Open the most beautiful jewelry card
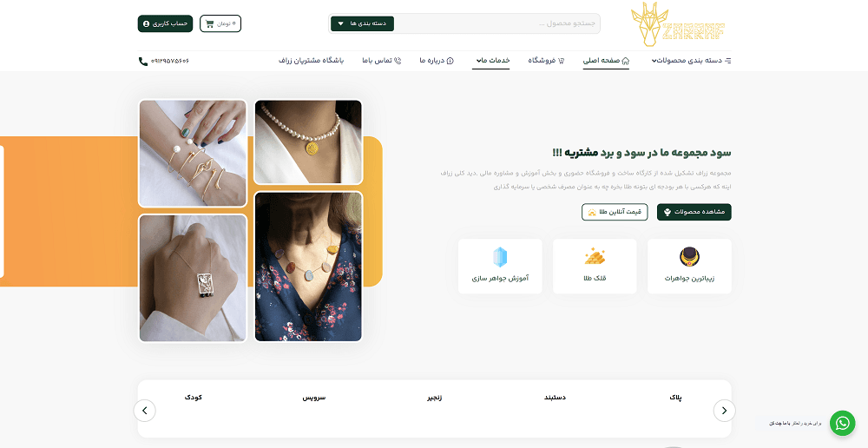Screen dimensions: 868x448 [689, 267]
